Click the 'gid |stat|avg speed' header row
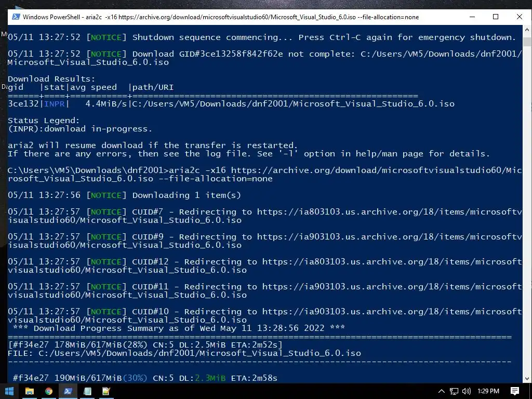This screenshot has width=532, height=399. (x=90, y=87)
